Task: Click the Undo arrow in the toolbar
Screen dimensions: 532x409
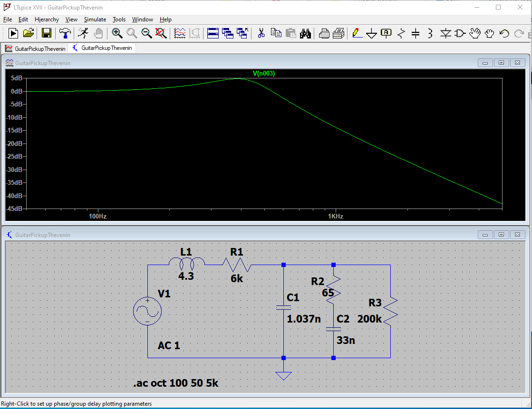Action: tap(504, 33)
